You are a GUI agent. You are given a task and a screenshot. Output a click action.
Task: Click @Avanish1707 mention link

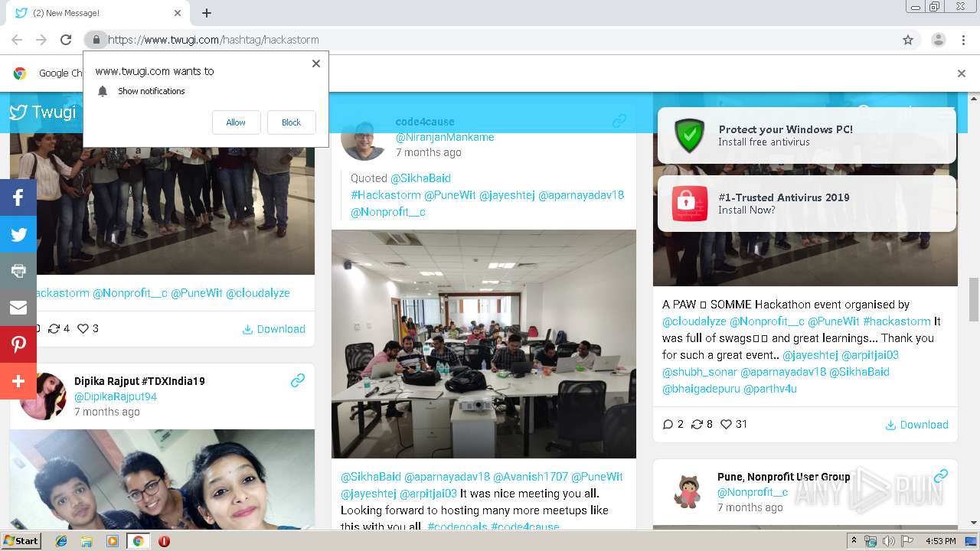(531, 477)
